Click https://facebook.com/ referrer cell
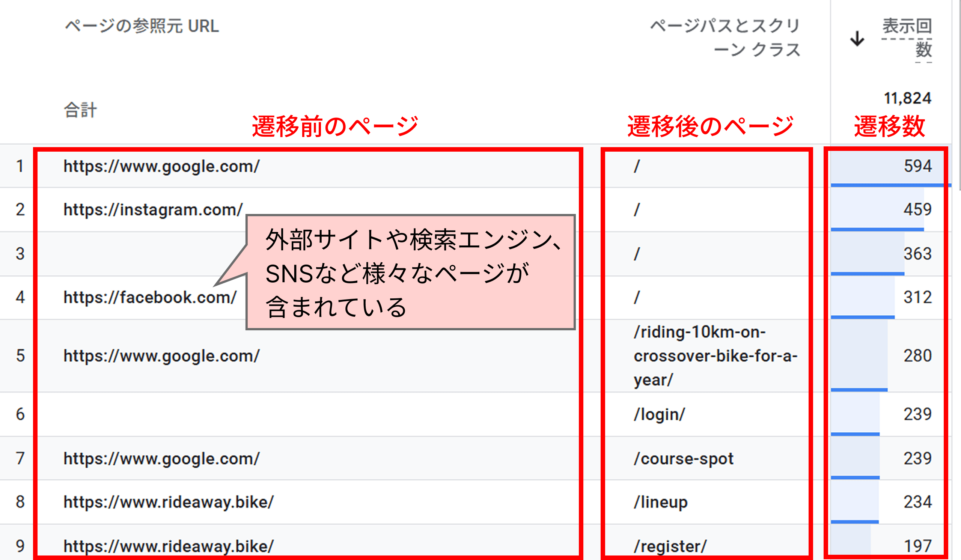 coord(150,297)
